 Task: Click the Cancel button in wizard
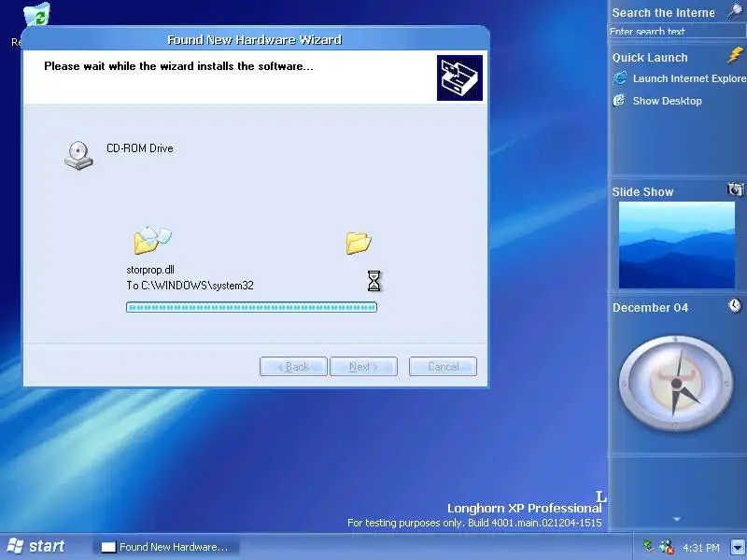click(x=443, y=366)
